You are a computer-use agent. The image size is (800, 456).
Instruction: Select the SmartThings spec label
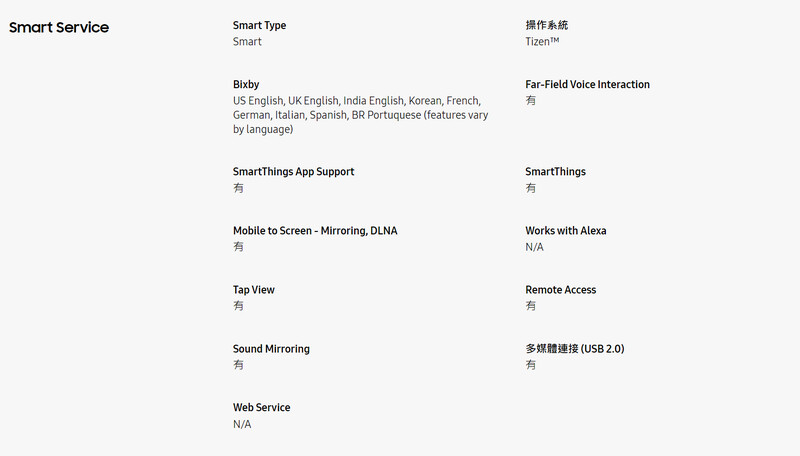click(555, 171)
